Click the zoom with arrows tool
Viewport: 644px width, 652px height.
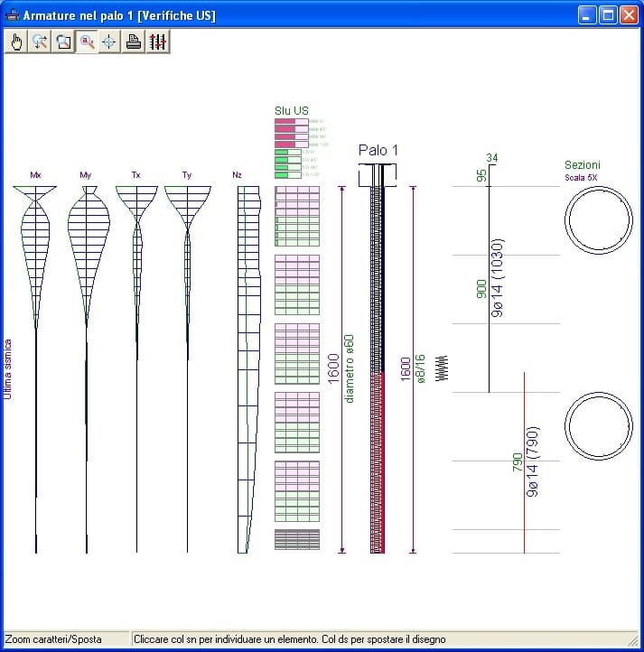40,42
